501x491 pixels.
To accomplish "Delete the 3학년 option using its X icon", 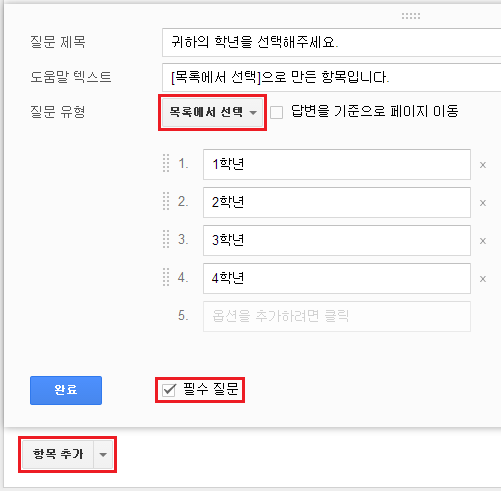I will pos(482,241).
